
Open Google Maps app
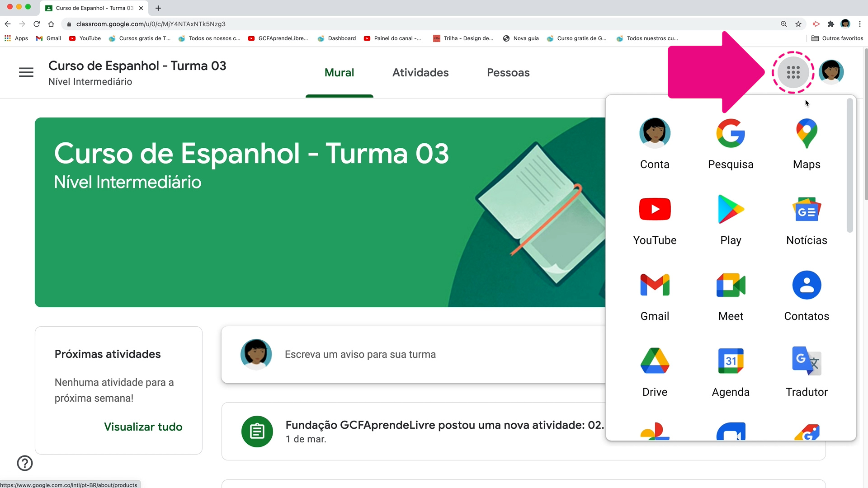[x=807, y=142]
